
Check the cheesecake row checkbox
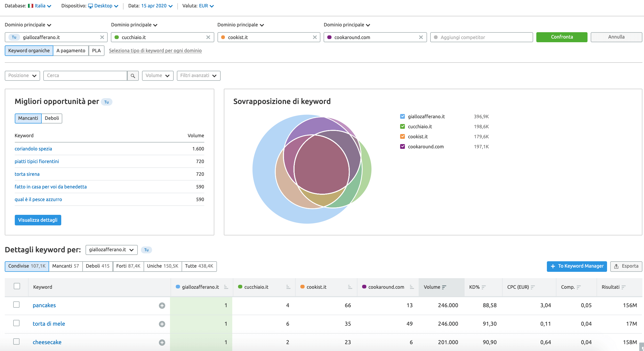pos(16,341)
